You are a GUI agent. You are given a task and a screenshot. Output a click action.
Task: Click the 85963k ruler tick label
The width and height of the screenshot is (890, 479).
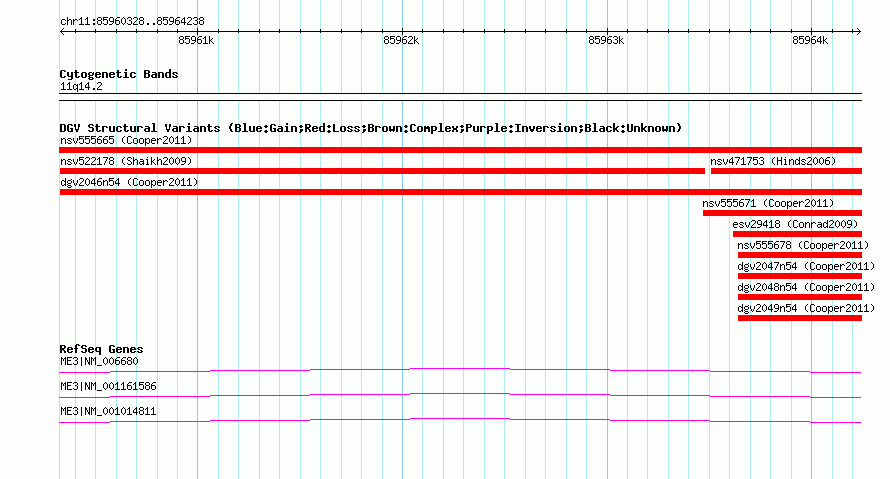pos(606,40)
